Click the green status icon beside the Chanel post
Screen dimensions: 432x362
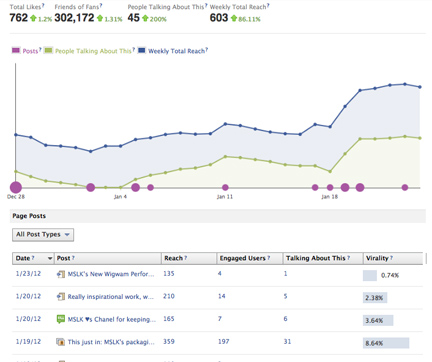coord(61,319)
